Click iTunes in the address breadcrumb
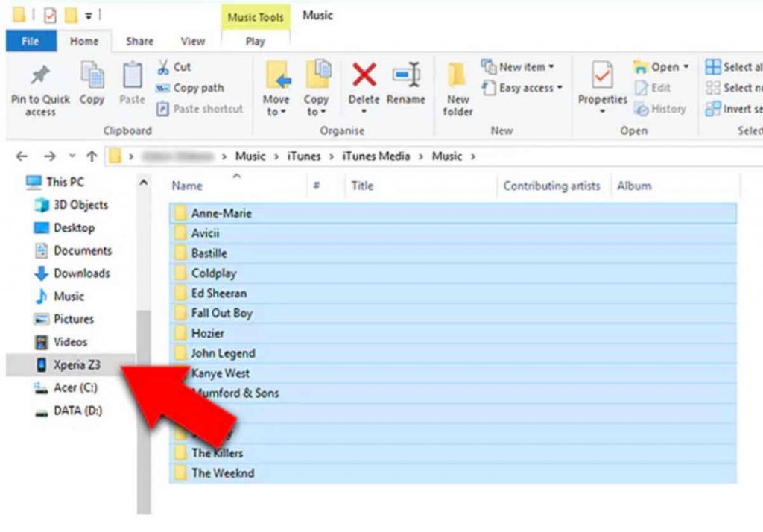This screenshot has width=763, height=532. (304, 156)
